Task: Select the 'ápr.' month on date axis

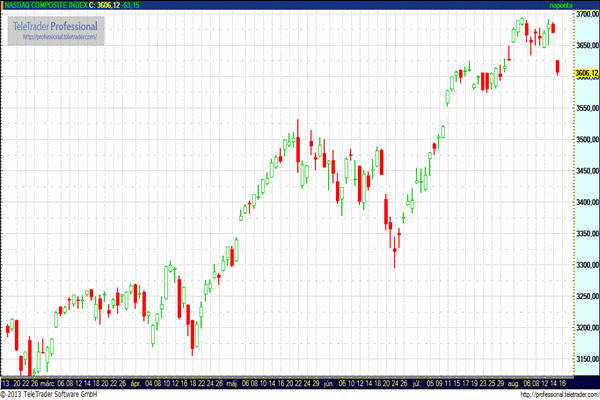Action: [135, 382]
